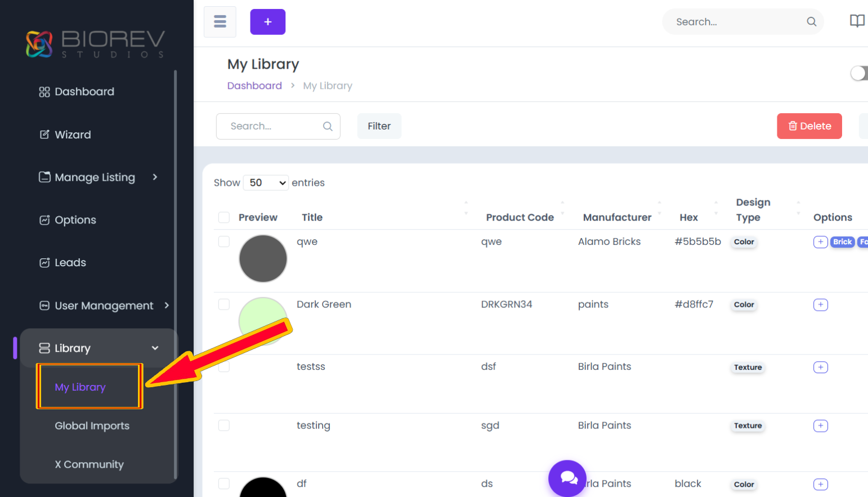Sort by Product Code column arrows
The height and width of the screenshot is (497, 868).
pos(562,208)
